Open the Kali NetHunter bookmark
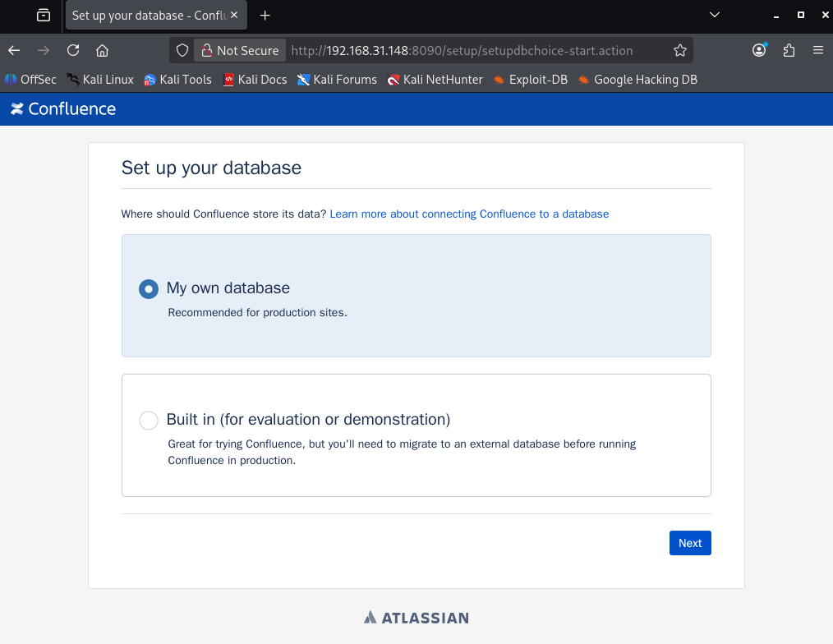This screenshot has width=833, height=644. coord(435,80)
